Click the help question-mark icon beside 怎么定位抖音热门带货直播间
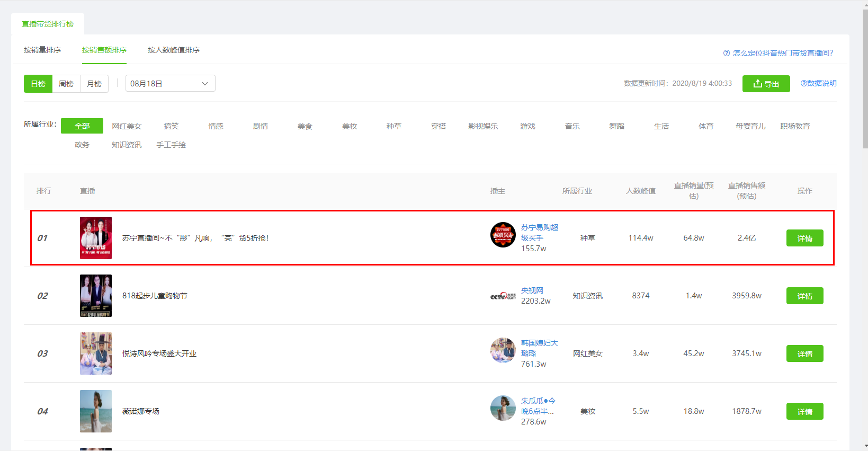The width and height of the screenshot is (868, 451). pyautogui.click(x=727, y=53)
